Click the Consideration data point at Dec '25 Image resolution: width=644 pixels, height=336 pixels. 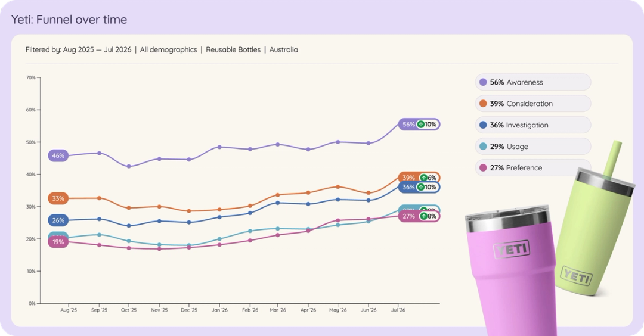189,211
